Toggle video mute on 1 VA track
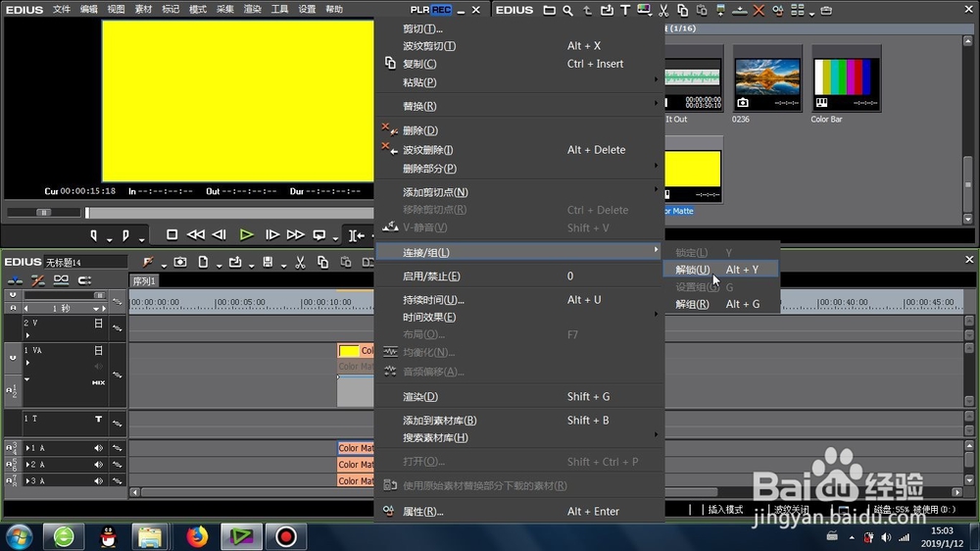Image resolution: width=980 pixels, height=551 pixels. coord(98,350)
